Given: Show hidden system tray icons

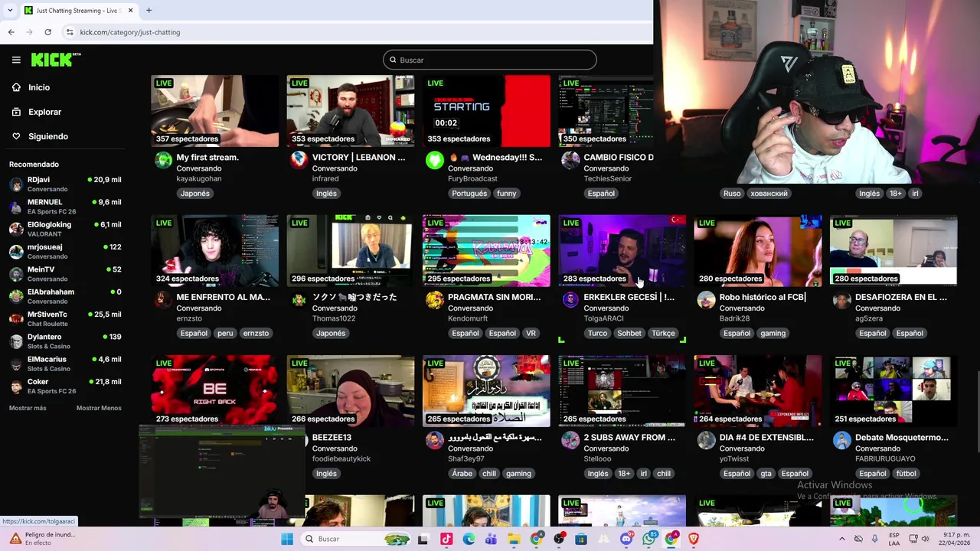Looking at the screenshot, I should tap(841, 539).
